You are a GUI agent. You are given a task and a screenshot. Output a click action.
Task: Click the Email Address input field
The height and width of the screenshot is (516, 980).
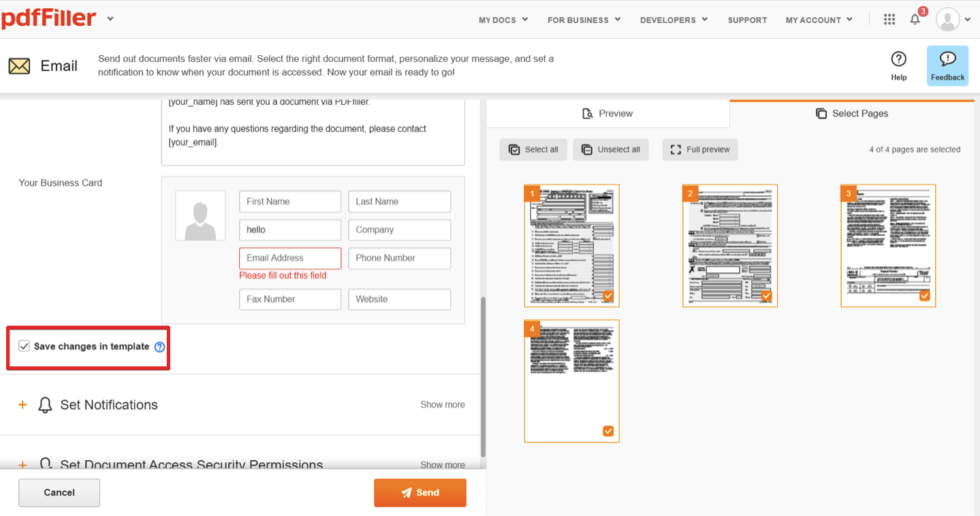click(x=289, y=258)
